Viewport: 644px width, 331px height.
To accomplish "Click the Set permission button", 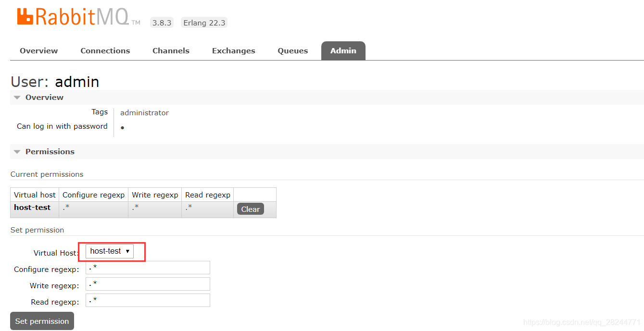I will click(42, 321).
